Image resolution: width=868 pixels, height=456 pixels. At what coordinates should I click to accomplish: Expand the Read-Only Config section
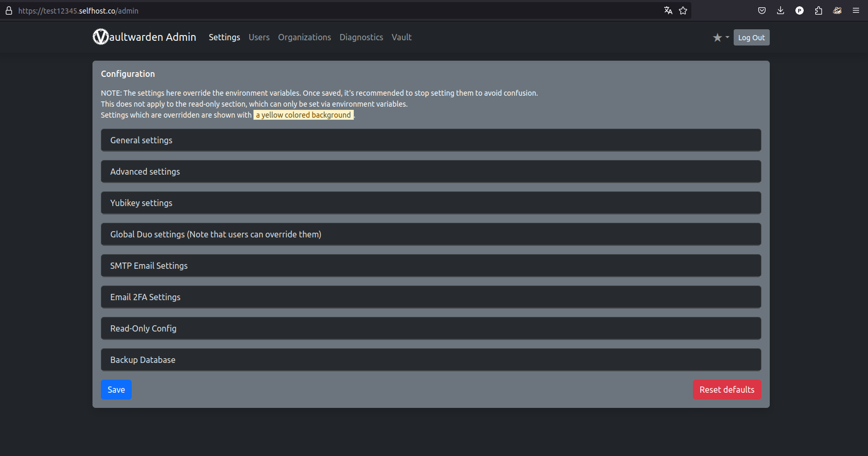click(431, 328)
